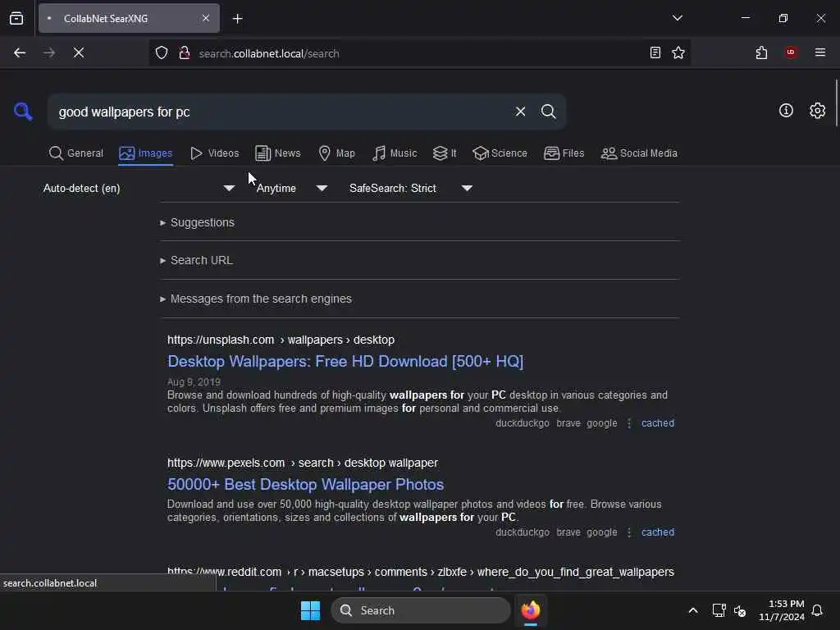Open a new browser tab
The image size is (840, 630).
point(237,19)
